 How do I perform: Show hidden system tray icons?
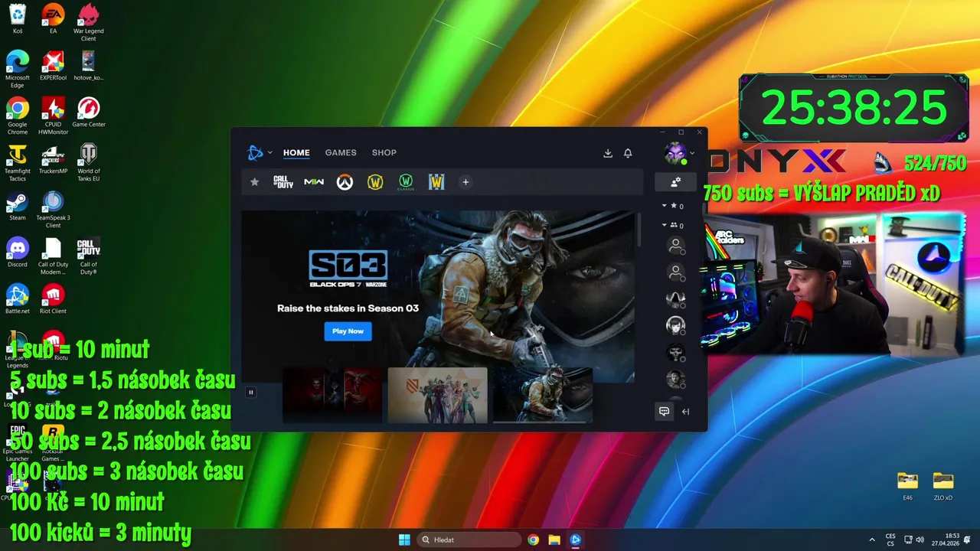[871, 540]
